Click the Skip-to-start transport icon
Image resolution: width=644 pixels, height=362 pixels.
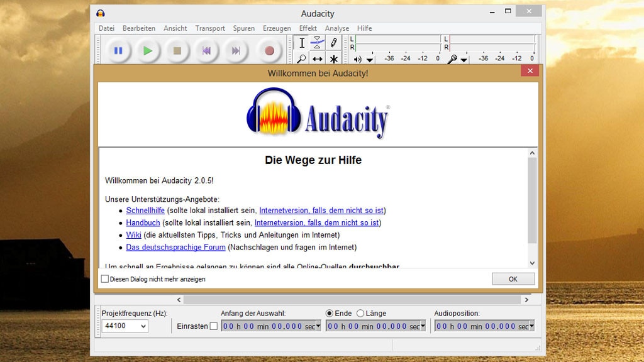click(x=208, y=50)
